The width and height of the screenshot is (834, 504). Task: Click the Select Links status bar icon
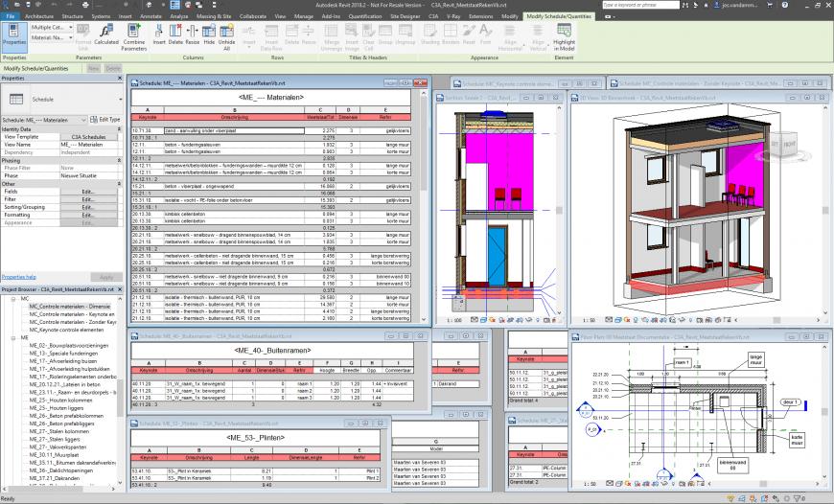click(732, 498)
